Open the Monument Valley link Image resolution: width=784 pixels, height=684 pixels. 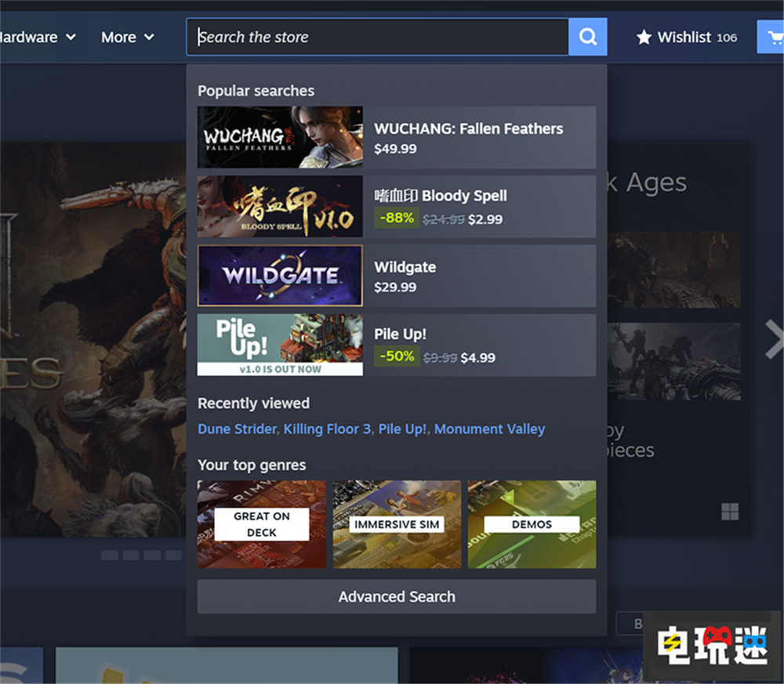coord(489,429)
